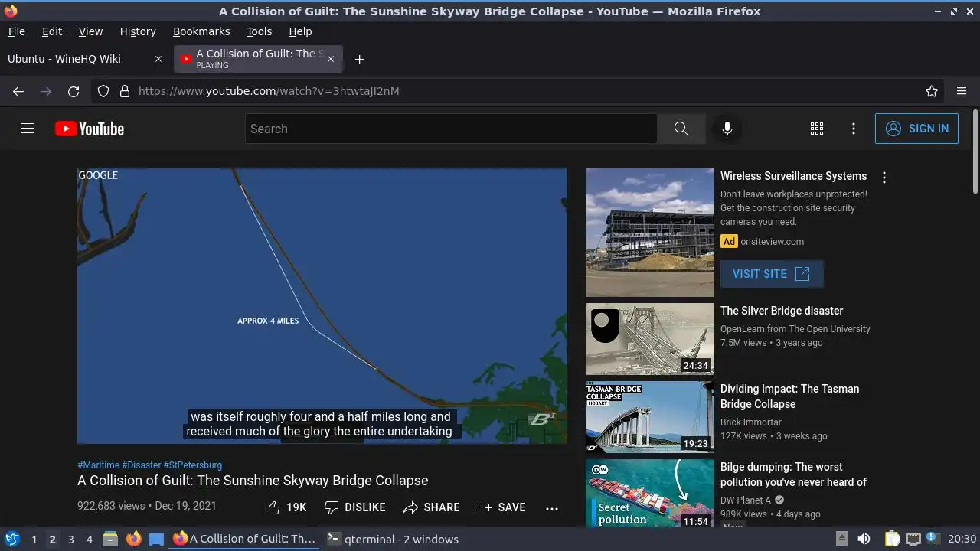Focus the YouTube search field
This screenshot has height=551, width=980.
coord(451,129)
